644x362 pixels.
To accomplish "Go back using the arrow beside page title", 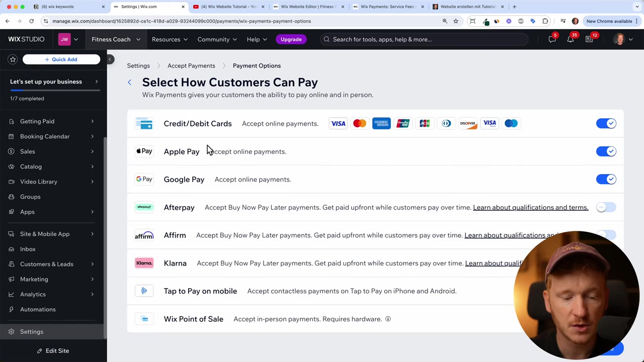I will [x=129, y=82].
